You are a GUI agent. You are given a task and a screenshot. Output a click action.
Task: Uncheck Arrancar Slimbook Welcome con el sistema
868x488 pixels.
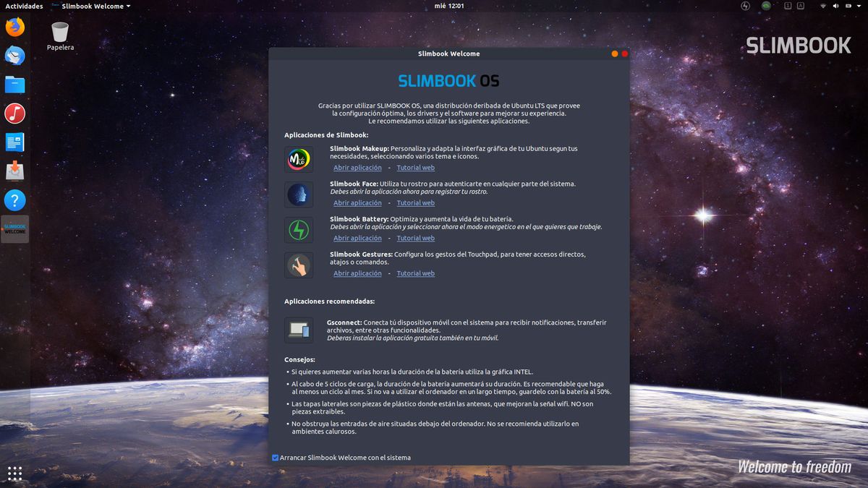click(276, 458)
